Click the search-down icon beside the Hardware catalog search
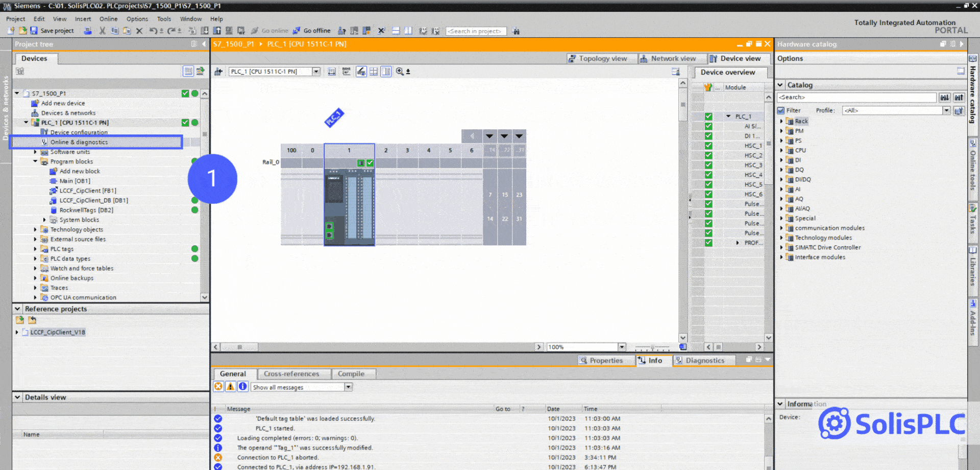This screenshot has height=470, width=980. pos(945,97)
